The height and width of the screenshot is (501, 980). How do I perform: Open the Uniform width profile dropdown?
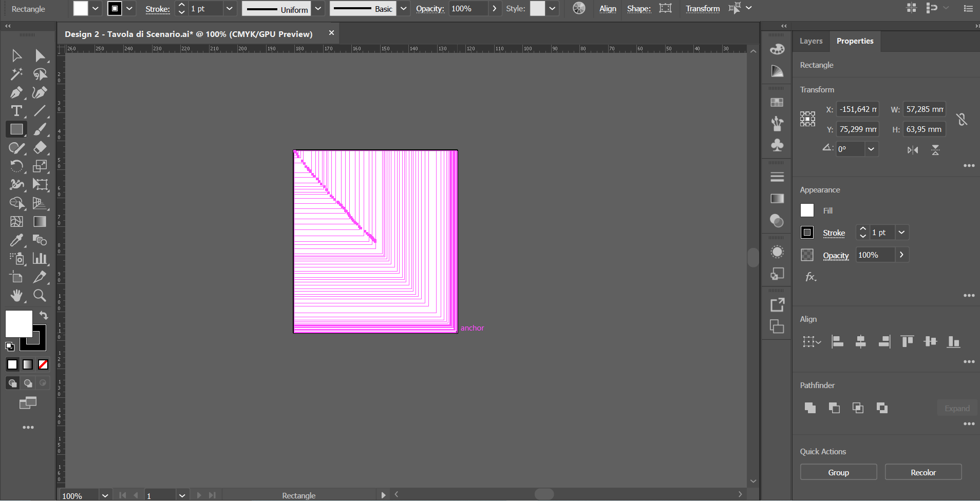click(318, 8)
